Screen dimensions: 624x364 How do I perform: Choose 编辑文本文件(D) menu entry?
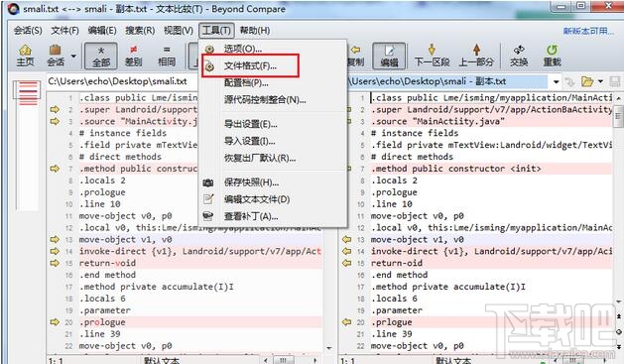pyautogui.click(x=273, y=199)
